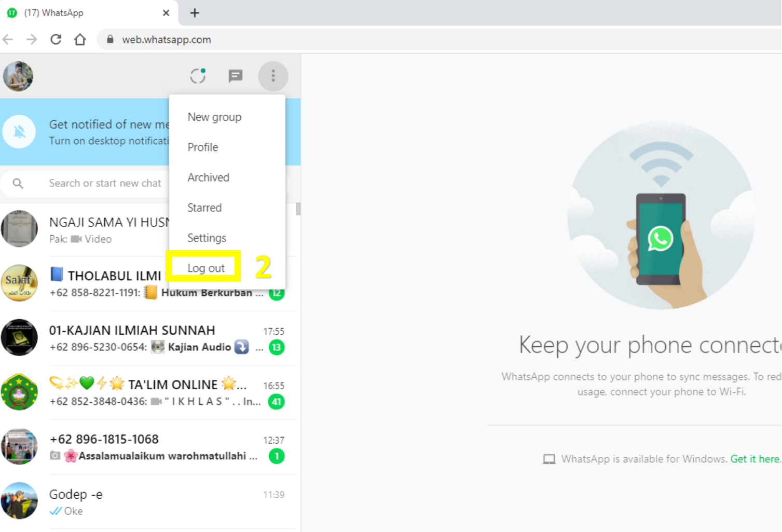This screenshot has width=782, height=532.
Task: Click the video icon in NGAJI preview
Action: click(76, 239)
